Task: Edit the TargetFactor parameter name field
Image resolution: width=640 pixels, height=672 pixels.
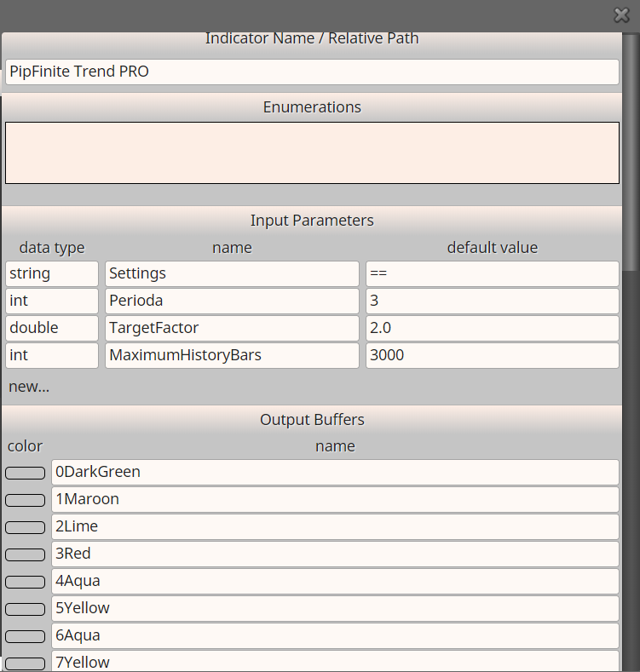Action: coord(232,328)
